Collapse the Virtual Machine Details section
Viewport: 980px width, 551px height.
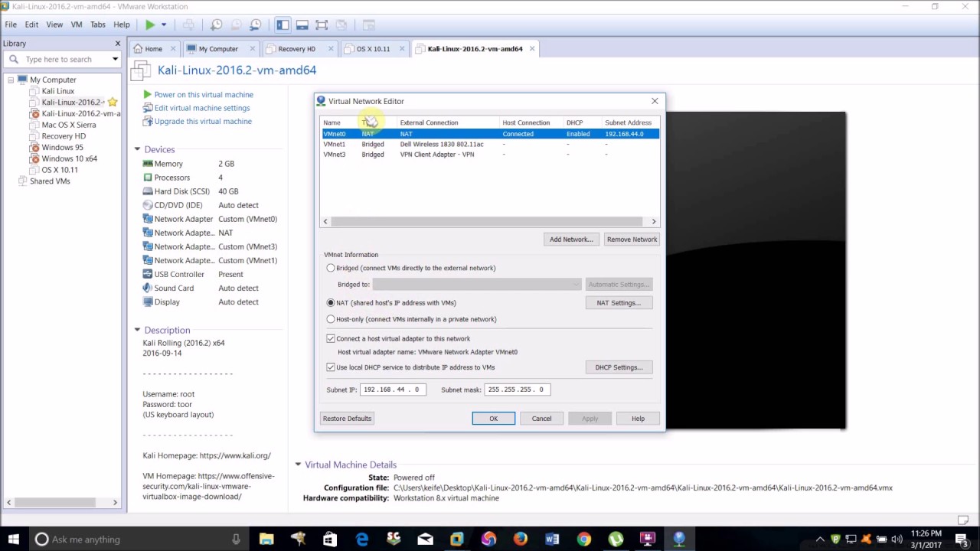click(x=298, y=465)
